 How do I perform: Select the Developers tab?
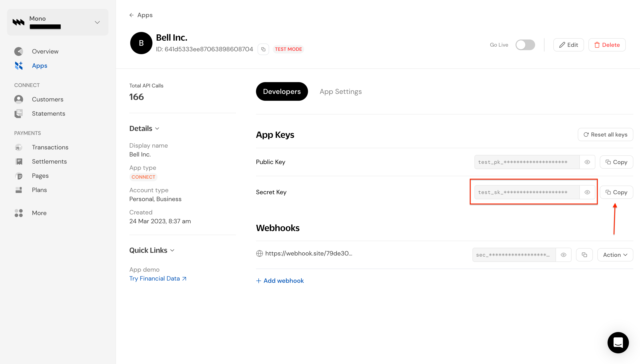282,91
